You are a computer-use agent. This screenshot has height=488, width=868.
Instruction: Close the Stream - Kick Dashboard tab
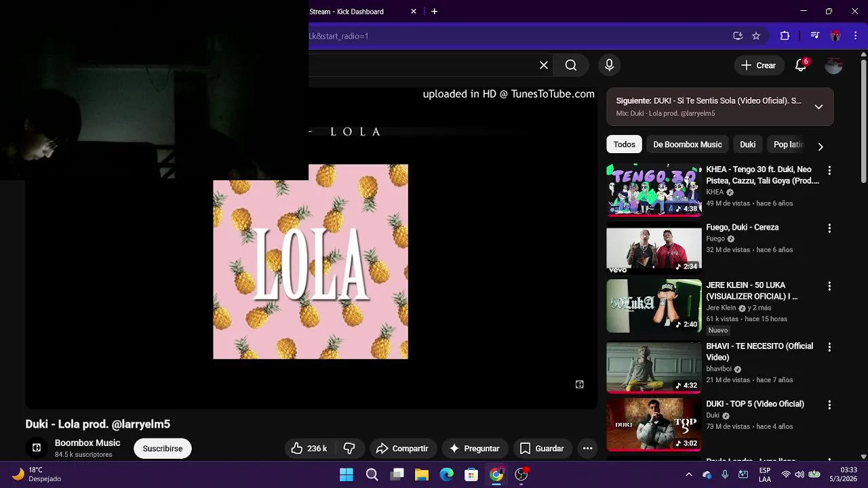point(414,12)
